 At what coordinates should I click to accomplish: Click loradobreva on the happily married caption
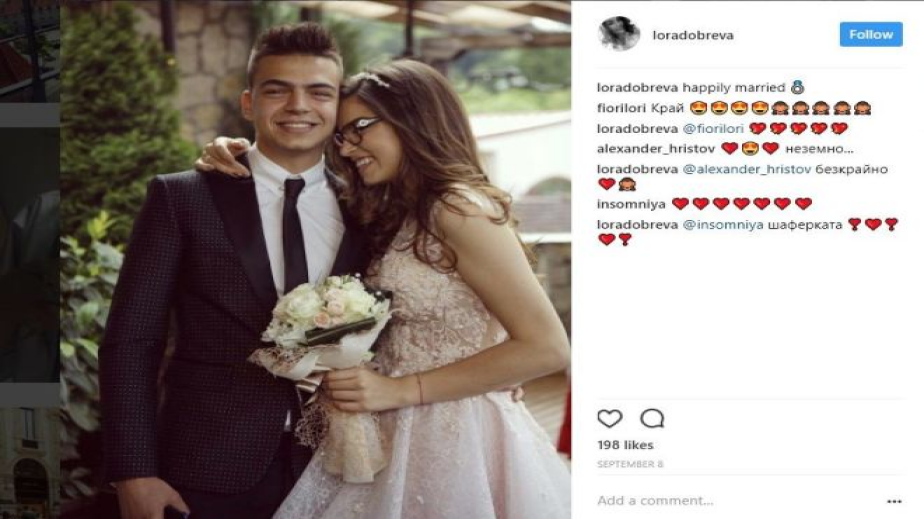point(638,88)
